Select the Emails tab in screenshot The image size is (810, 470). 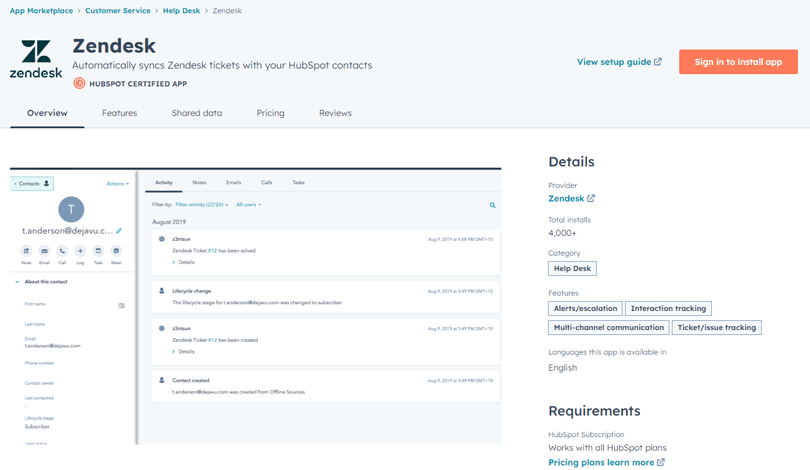[x=233, y=182]
